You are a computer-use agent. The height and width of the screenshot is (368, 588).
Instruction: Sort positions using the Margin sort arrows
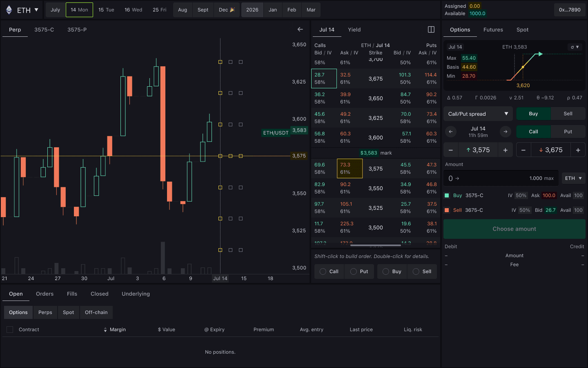pos(105,329)
